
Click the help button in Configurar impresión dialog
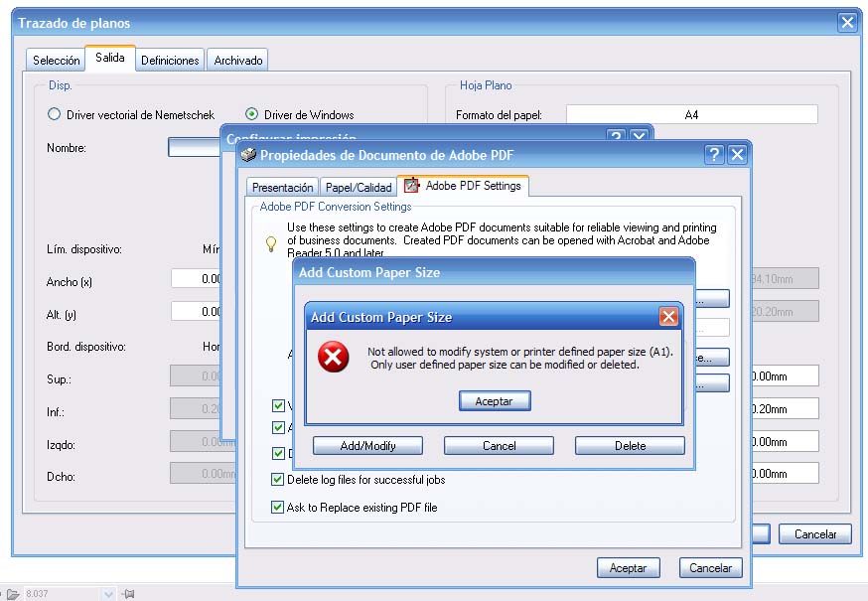tap(616, 135)
